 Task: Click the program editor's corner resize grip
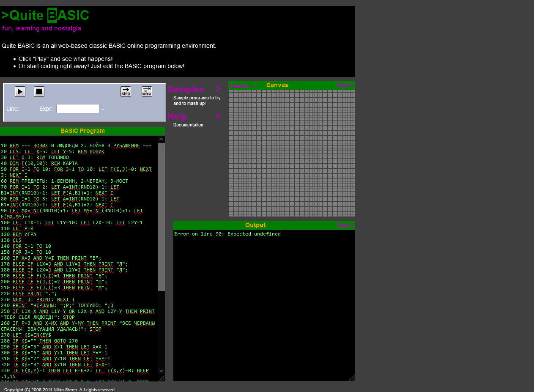point(162,378)
